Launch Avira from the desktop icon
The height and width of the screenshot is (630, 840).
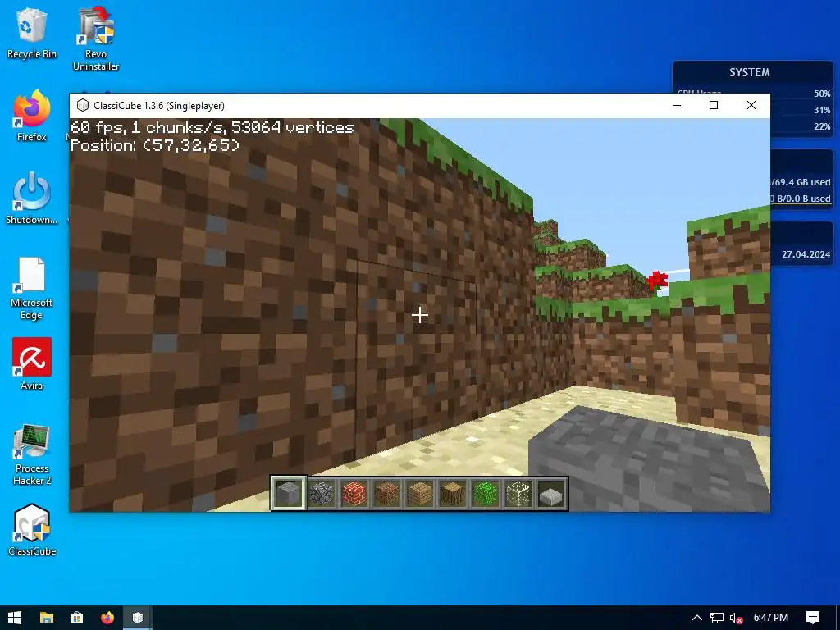coord(32,363)
